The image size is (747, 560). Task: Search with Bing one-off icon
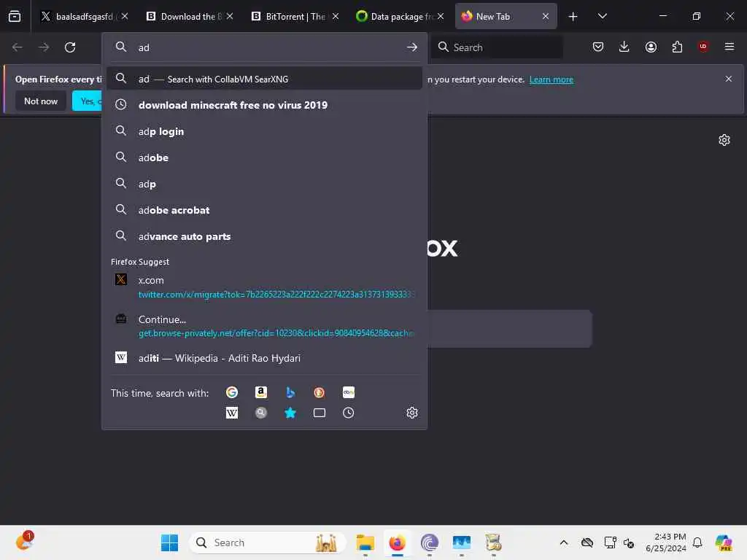tap(290, 392)
